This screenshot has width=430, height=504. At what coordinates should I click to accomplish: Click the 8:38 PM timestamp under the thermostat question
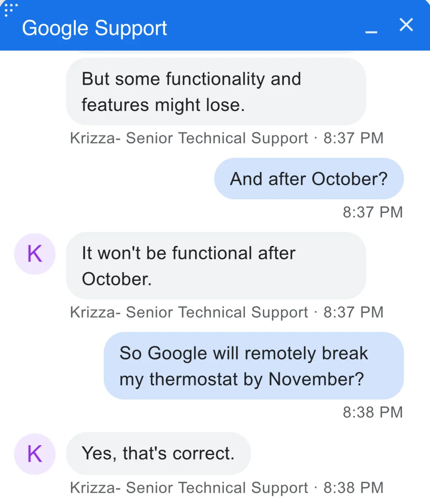pyautogui.click(x=373, y=412)
